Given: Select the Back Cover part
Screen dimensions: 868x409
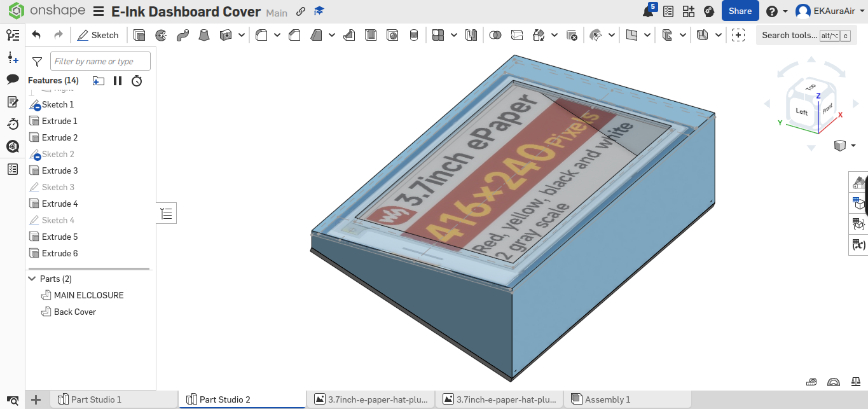Looking at the screenshot, I should pyautogui.click(x=75, y=312).
